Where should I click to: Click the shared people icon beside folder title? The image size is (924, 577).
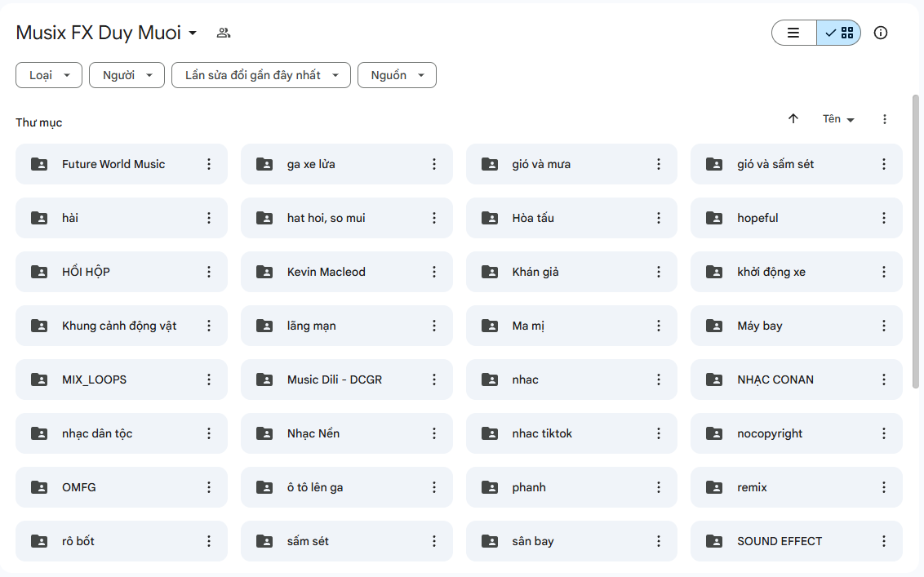(224, 33)
